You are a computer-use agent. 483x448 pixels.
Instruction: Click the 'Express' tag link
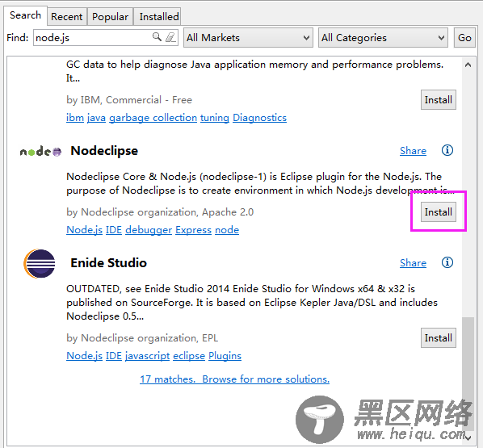click(194, 230)
